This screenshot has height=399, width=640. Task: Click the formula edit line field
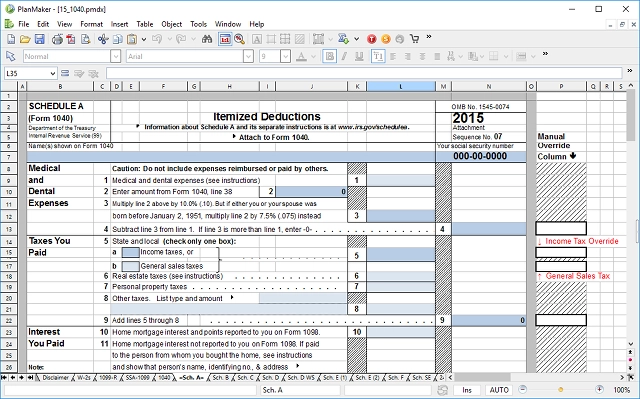364,73
